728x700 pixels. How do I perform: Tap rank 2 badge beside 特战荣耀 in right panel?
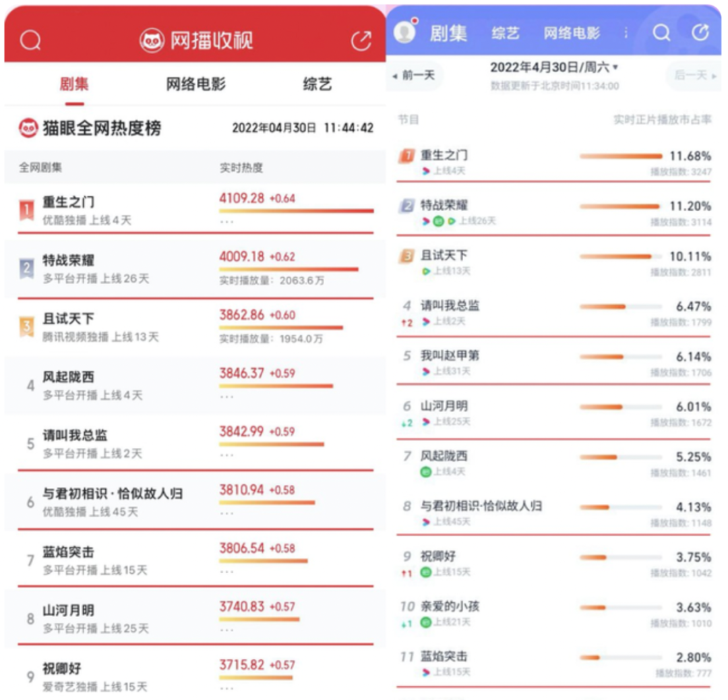[x=406, y=206]
